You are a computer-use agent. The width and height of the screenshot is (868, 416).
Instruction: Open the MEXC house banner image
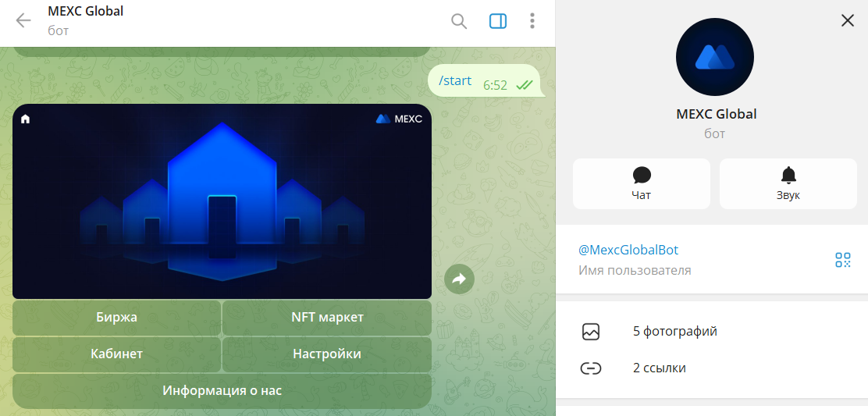(222, 201)
